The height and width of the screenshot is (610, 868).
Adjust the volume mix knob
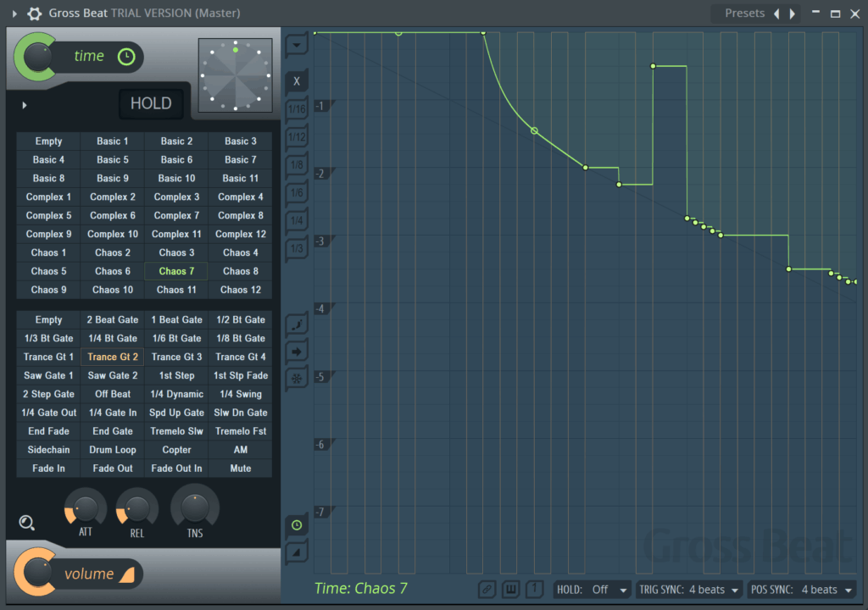pyautogui.click(x=37, y=573)
